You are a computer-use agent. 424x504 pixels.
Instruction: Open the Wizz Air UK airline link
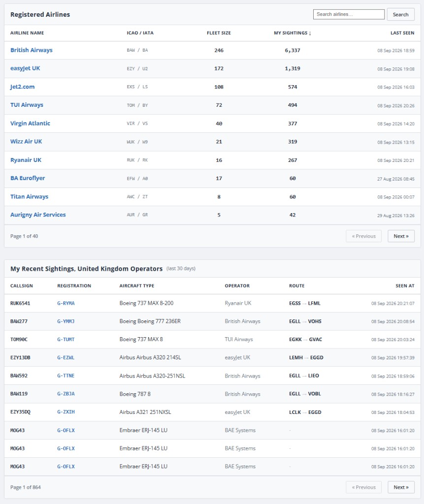point(26,141)
